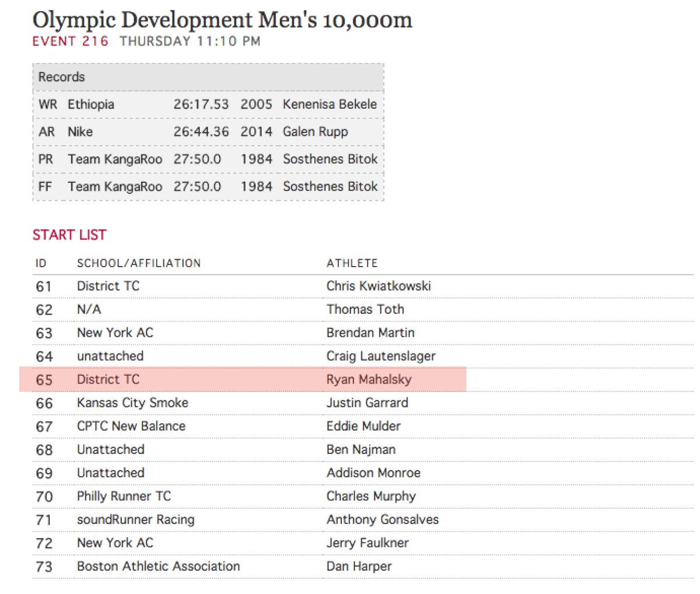
Task: Click Boston Athletic Association affiliation
Action: [x=158, y=566]
